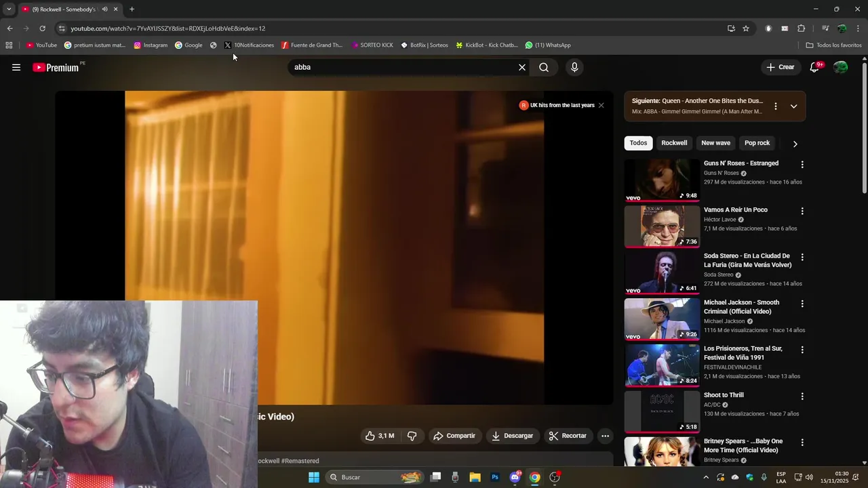The width and height of the screenshot is (868, 488).
Task: Select the Todos filter chip
Action: coord(638,143)
